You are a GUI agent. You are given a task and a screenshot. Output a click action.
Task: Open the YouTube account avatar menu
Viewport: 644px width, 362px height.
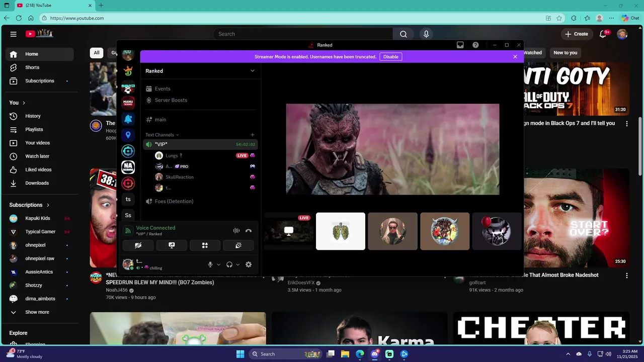(x=622, y=34)
